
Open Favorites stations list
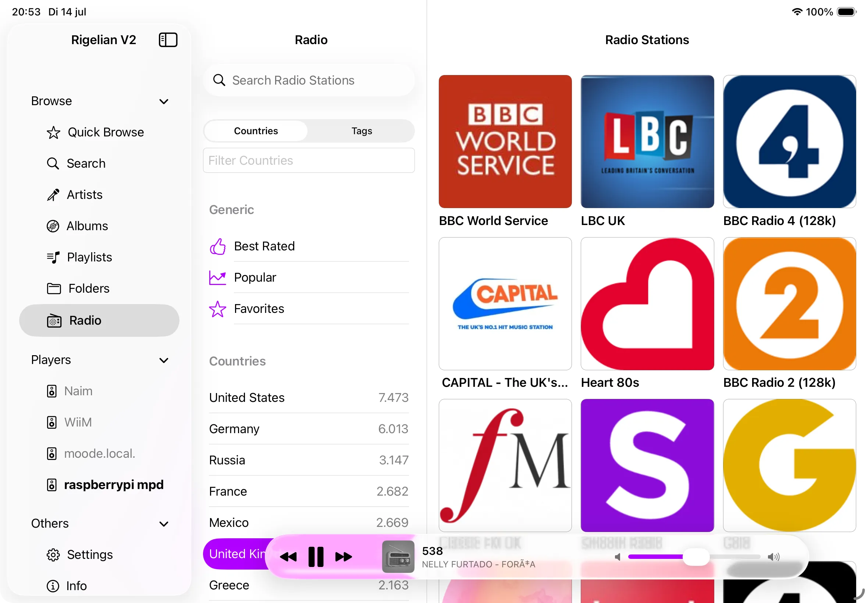309,309
